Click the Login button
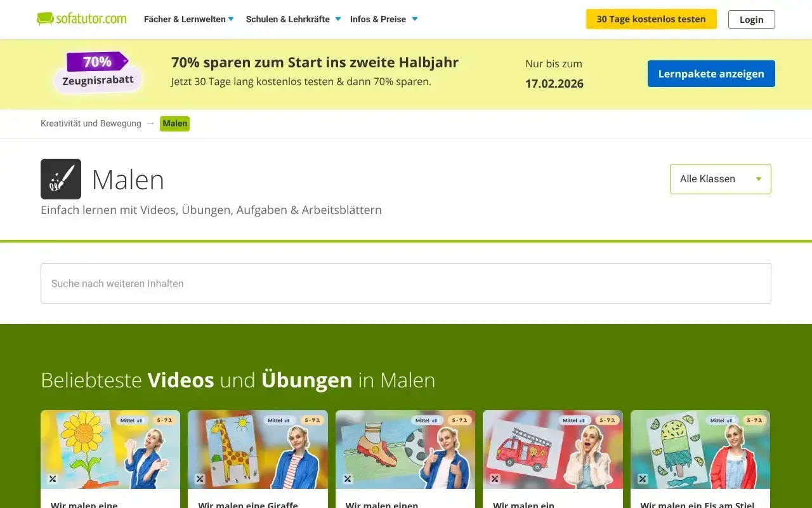Image resolution: width=812 pixels, height=508 pixels. 751,19
